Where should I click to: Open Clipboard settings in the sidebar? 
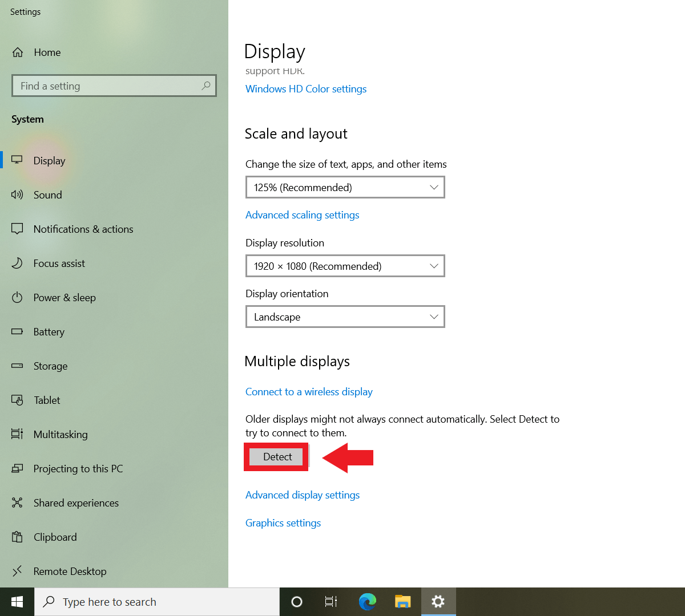tap(55, 537)
